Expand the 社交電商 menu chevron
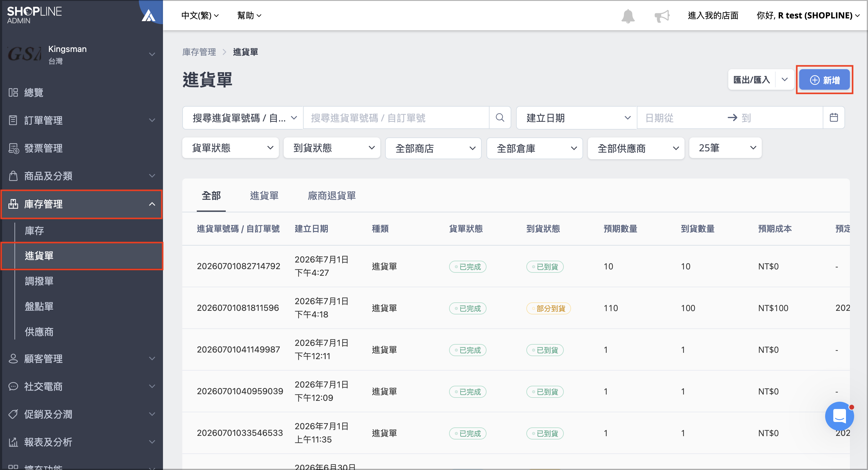868x470 pixels. pos(152,386)
